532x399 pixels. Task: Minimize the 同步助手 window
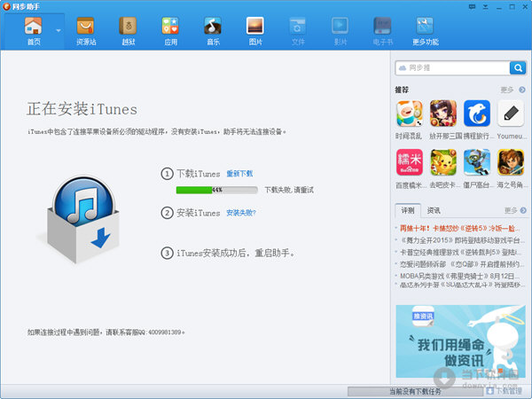(x=498, y=7)
